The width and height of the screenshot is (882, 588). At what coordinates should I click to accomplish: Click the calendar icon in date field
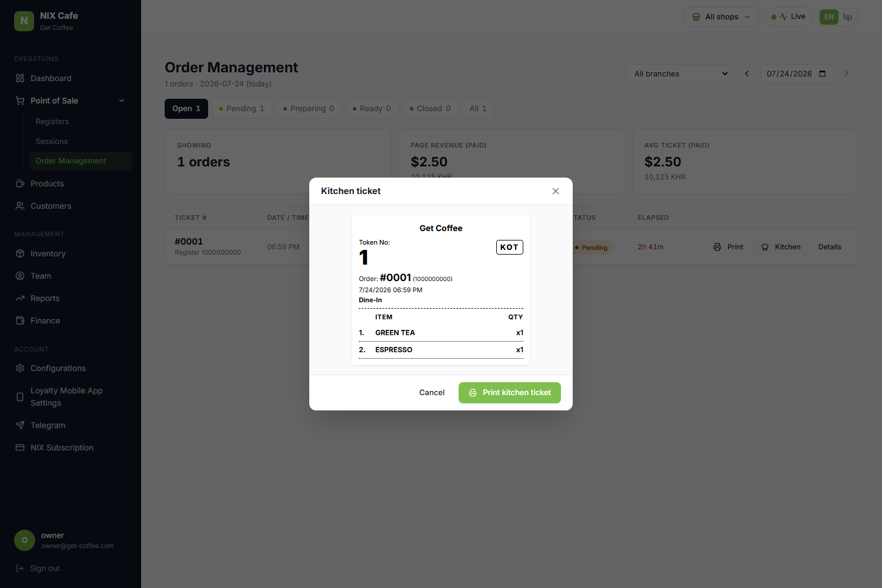823,73
